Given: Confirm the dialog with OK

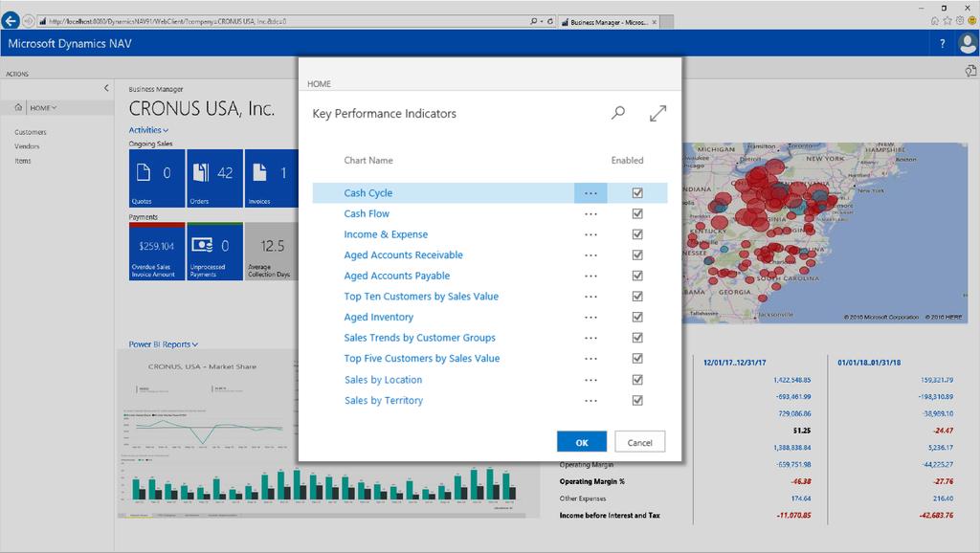Looking at the screenshot, I should click(582, 442).
